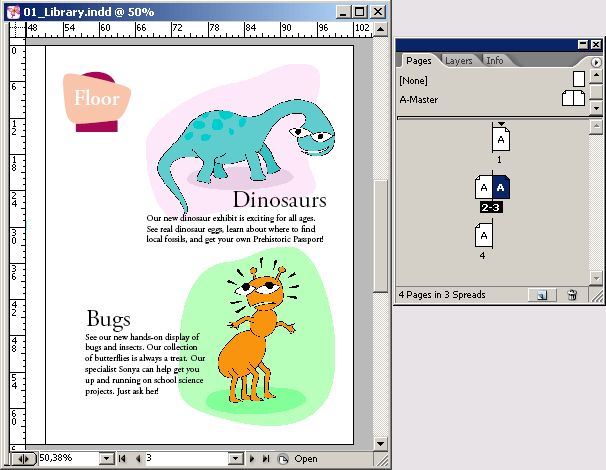The height and width of the screenshot is (470, 606).
Task: Click masters section down scroll arrow
Action: tap(596, 108)
